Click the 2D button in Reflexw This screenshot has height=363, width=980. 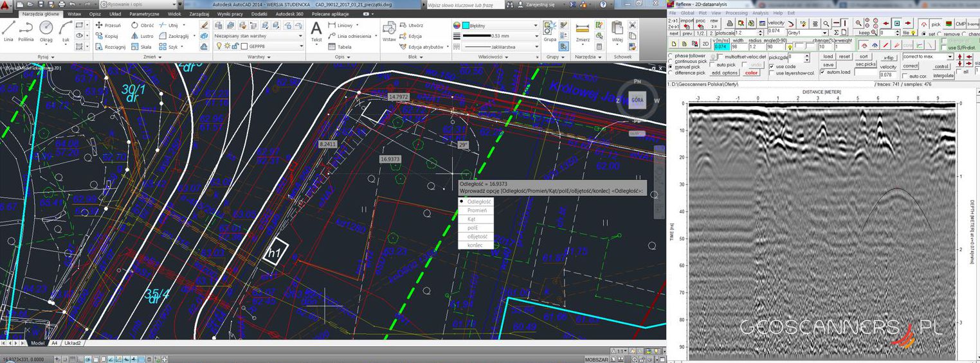coord(705,44)
